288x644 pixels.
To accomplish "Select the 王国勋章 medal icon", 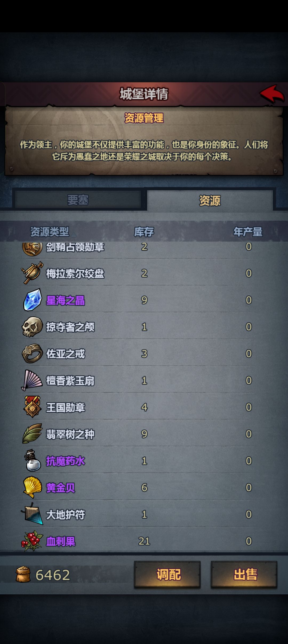I will tap(32, 407).
